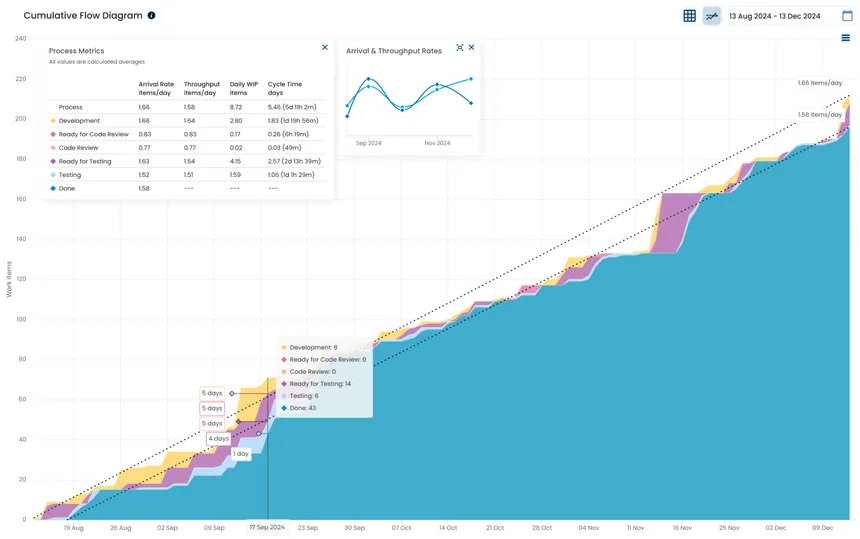860x539 pixels.
Task: Select the Code Review row label in metrics table
Action: point(78,147)
